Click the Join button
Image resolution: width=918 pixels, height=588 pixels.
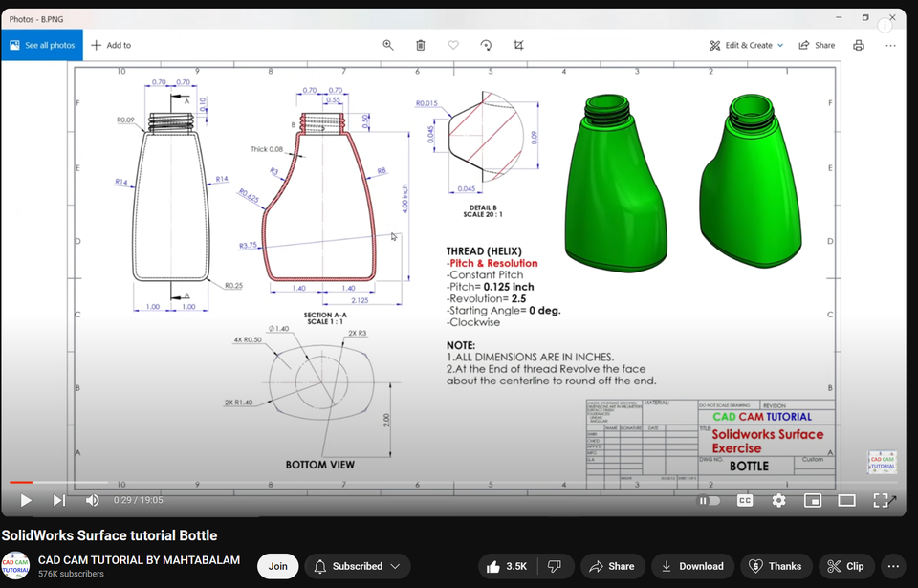[277, 566]
